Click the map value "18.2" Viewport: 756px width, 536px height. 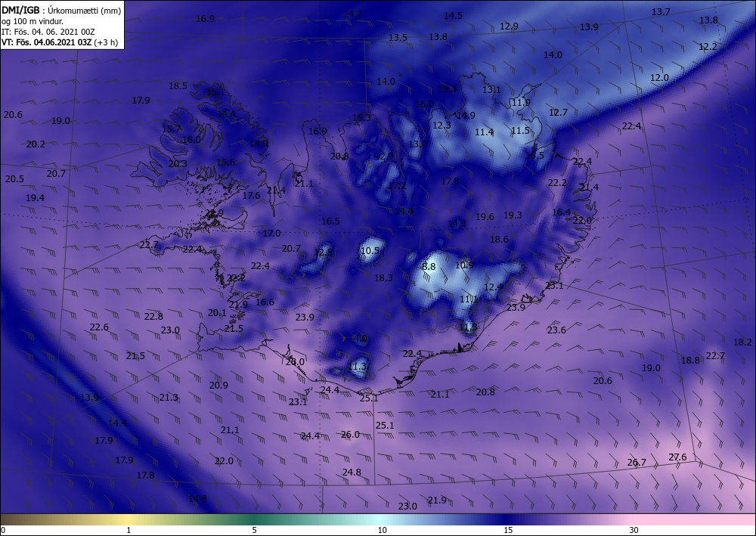click(x=742, y=342)
